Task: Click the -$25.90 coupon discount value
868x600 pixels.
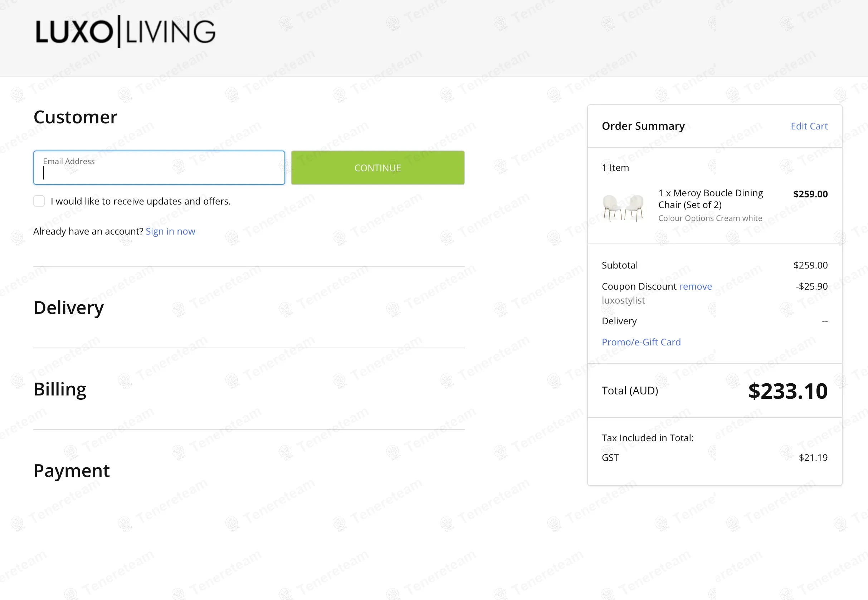Action: pyautogui.click(x=811, y=286)
